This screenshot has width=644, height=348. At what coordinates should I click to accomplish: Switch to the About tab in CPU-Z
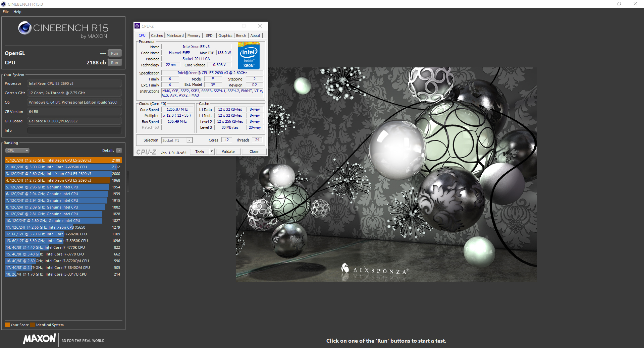click(x=255, y=36)
